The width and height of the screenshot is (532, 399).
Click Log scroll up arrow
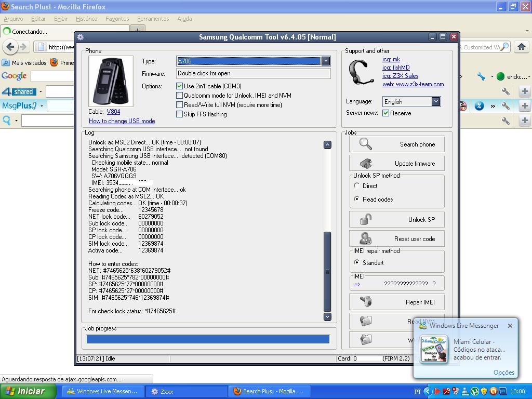point(327,145)
